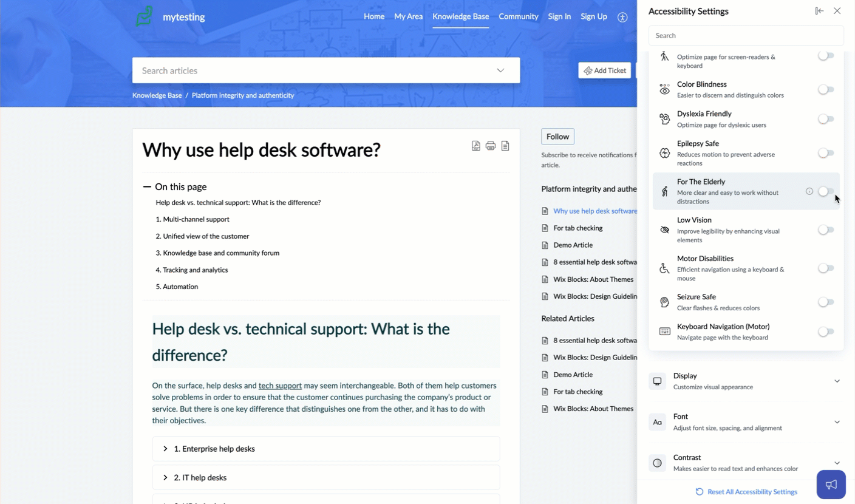Click the Search articles input field
This screenshot has height=504, width=855.
click(x=326, y=70)
